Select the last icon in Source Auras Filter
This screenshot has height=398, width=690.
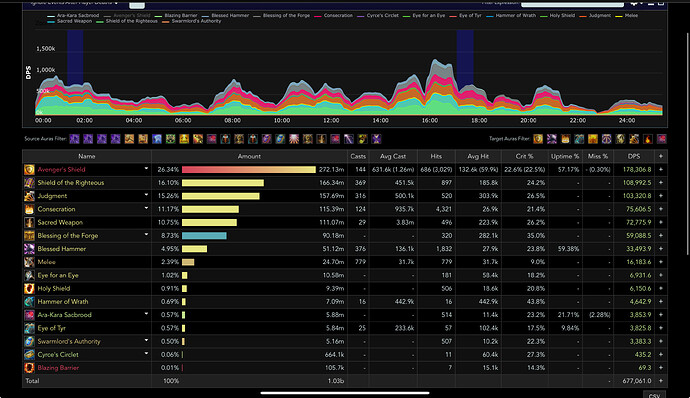(376, 139)
